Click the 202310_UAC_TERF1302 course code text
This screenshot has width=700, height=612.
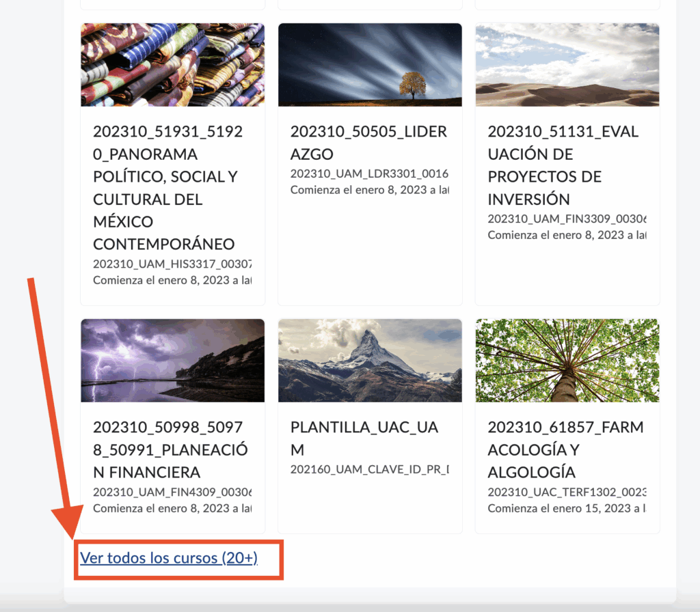567,492
